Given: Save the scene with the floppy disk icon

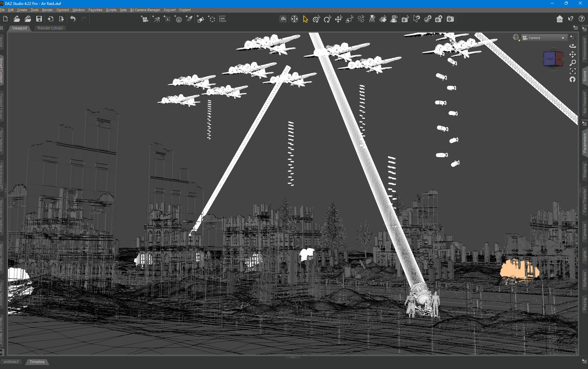Looking at the screenshot, I should [39, 19].
